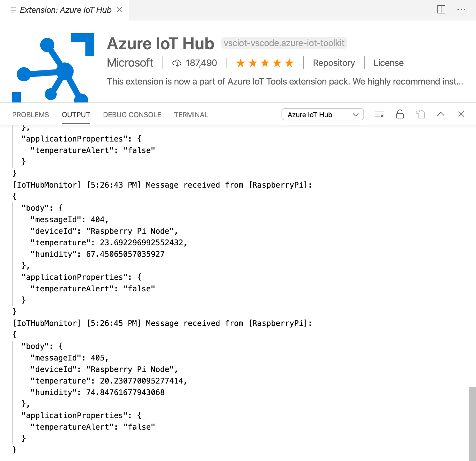
Task: Click the vsciot-vscode.azure-iot-toolkit identifier
Action: tap(283, 43)
